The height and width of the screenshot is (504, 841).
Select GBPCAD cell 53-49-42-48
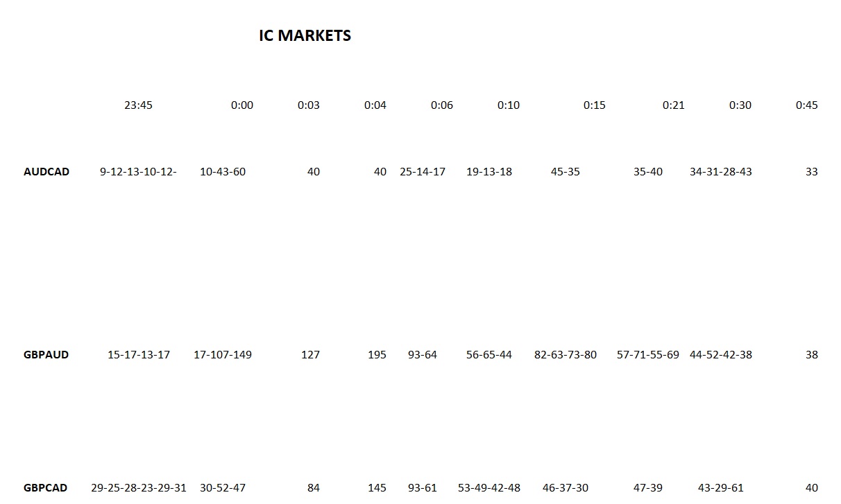489,488
